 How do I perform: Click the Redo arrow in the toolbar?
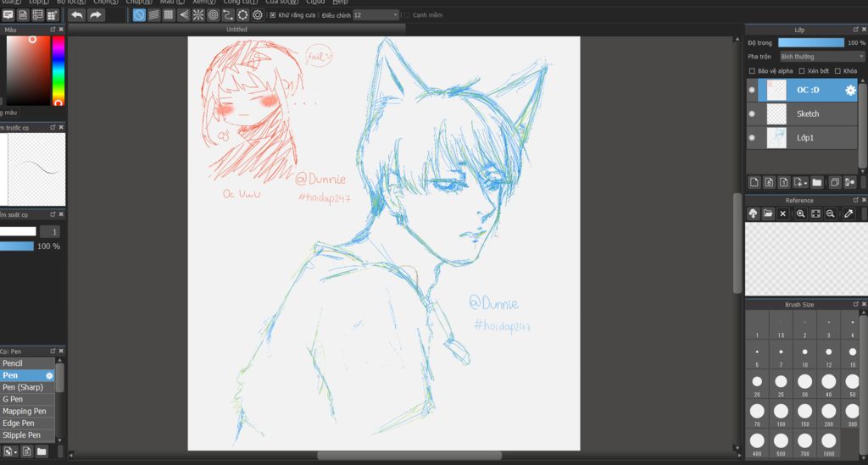click(x=95, y=15)
